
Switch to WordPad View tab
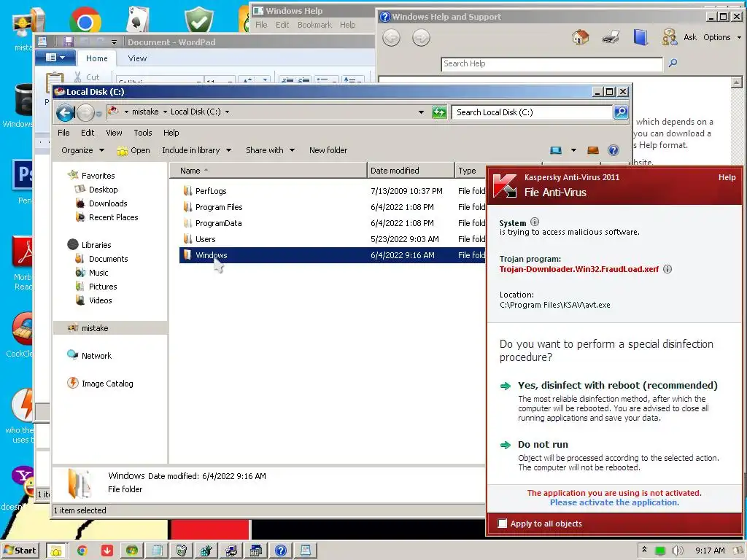point(137,58)
